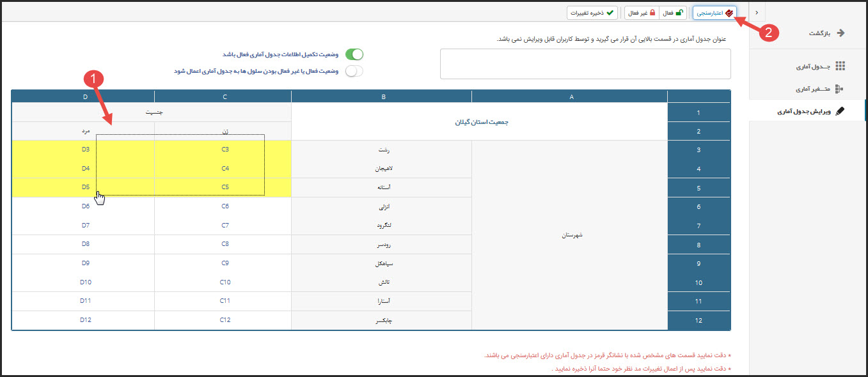Disable the table information completion status toggle
868x377 pixels.
(354, 55)
